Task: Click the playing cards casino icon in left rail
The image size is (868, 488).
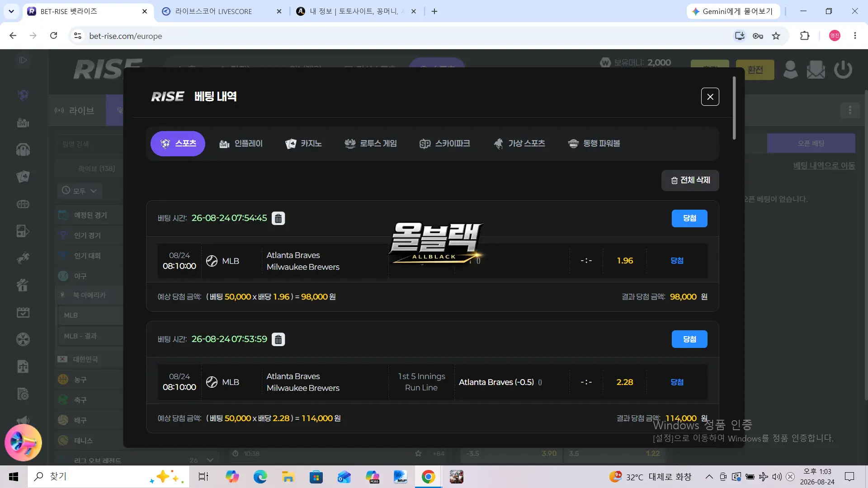Action: [x=23, y=177]
